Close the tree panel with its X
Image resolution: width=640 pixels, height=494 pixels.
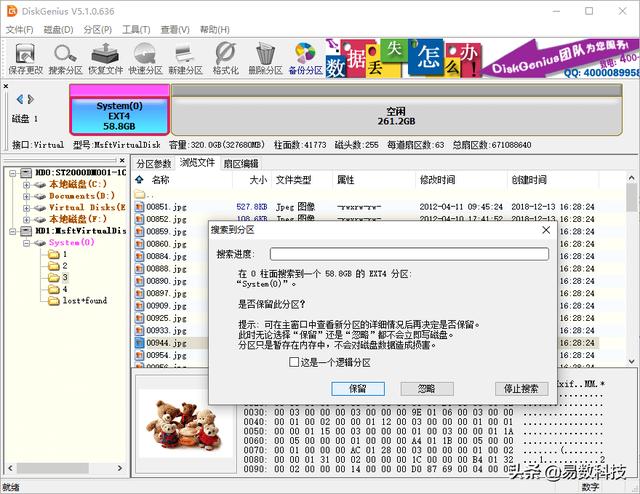[122, 160]
